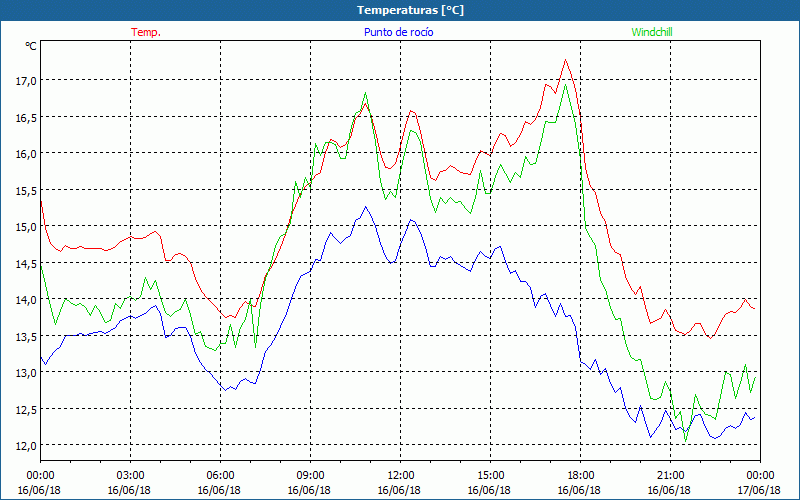Click the '17,0' y-axis value
The height and width of the screenshot is (500, 800).
[27, 81]
